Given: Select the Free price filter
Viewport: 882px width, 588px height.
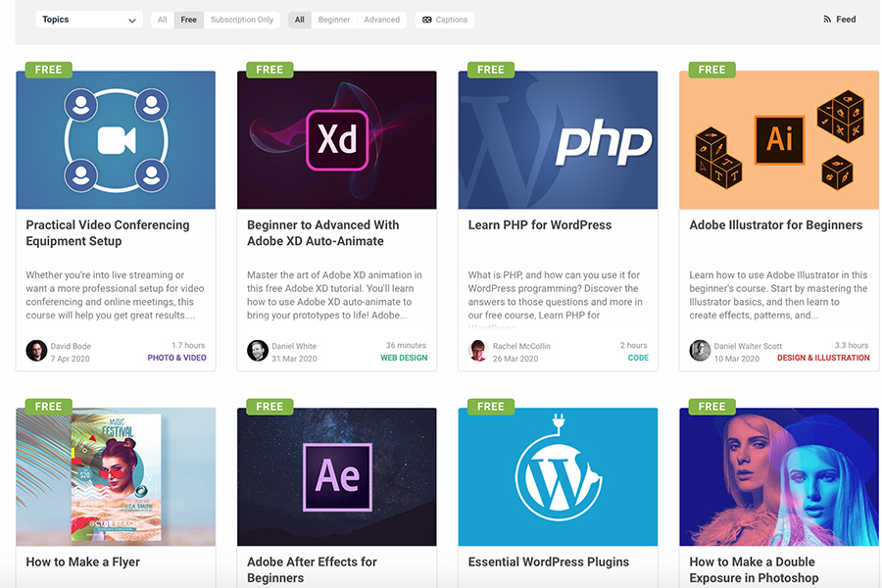Looking at the screenshot, I should [189, 20].
